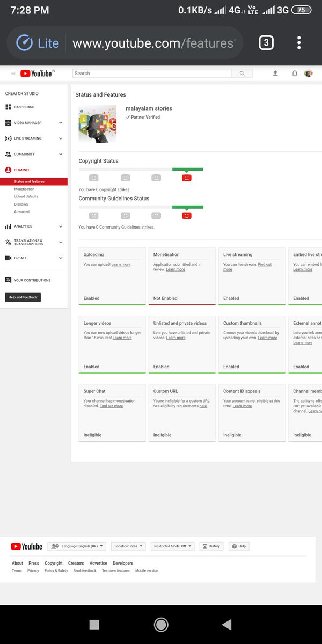Open Upload defaults under Channel
Image resolution: width=322 pixels, height=644 pixels.
(26, 197)
